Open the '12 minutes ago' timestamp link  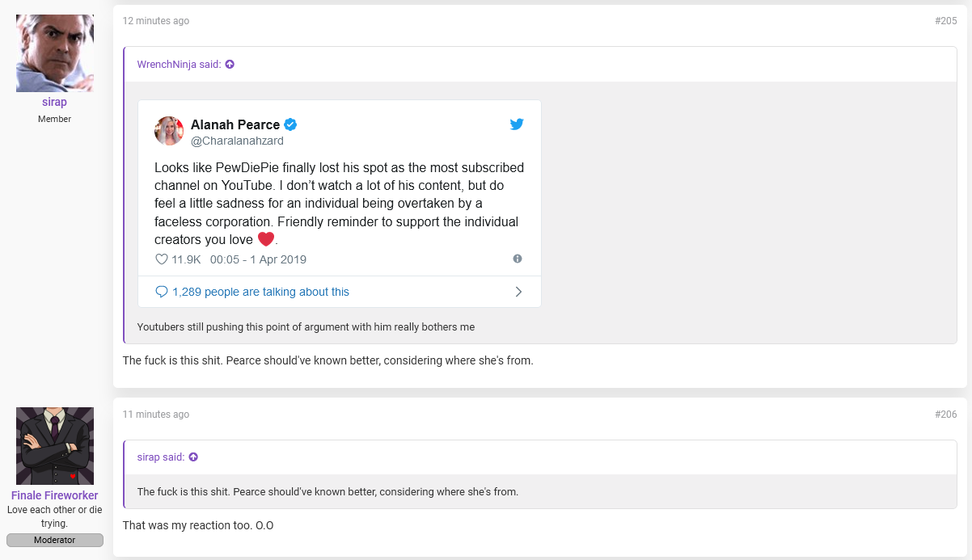click(156, 21)
